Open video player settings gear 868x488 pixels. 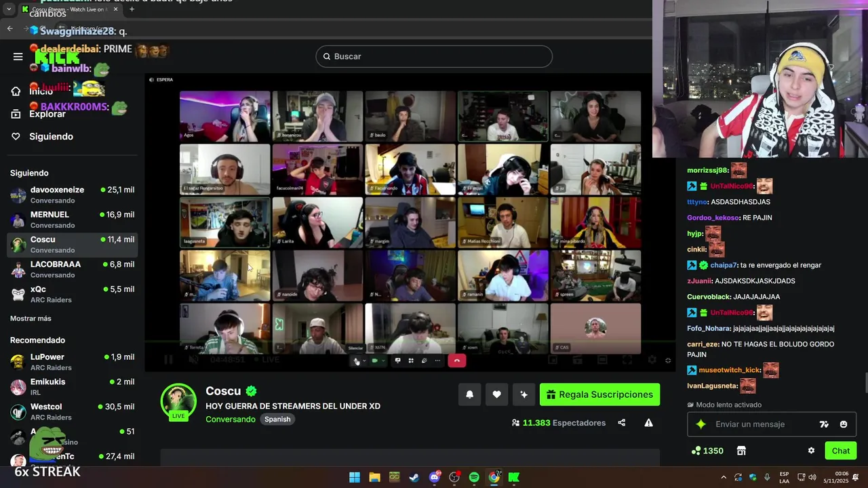pyautogui.click(x=652, y=360)
